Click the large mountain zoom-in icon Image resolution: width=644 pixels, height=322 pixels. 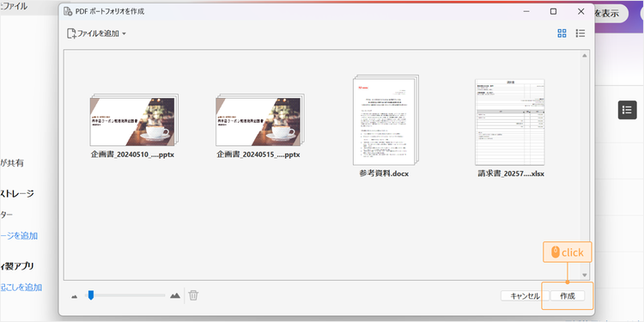click(175, 295)
